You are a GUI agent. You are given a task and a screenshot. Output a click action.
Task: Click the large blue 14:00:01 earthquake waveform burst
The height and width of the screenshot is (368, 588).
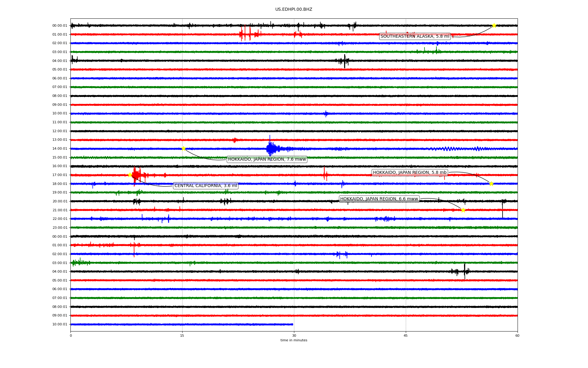[271, 149]
